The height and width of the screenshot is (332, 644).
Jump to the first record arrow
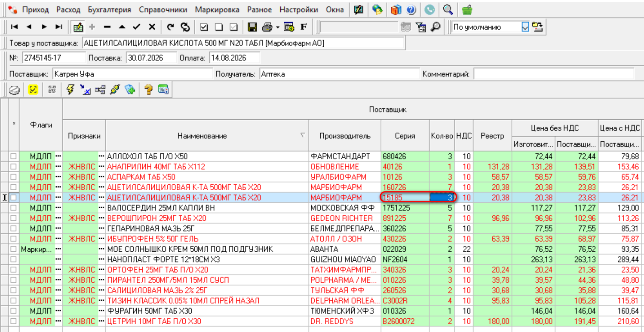tap(14, 27)
